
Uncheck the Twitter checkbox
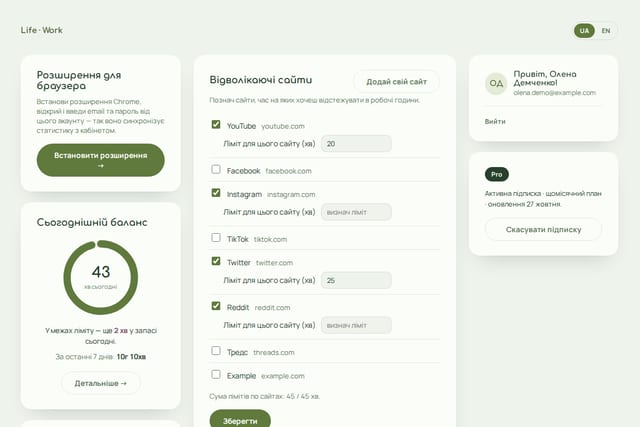pos(216,261)
